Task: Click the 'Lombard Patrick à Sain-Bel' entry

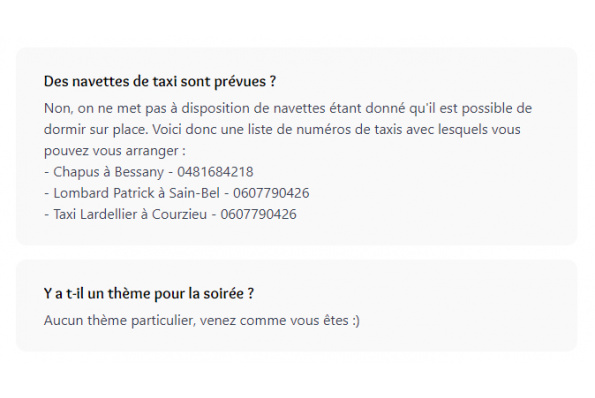Action: tap(136, 193)
